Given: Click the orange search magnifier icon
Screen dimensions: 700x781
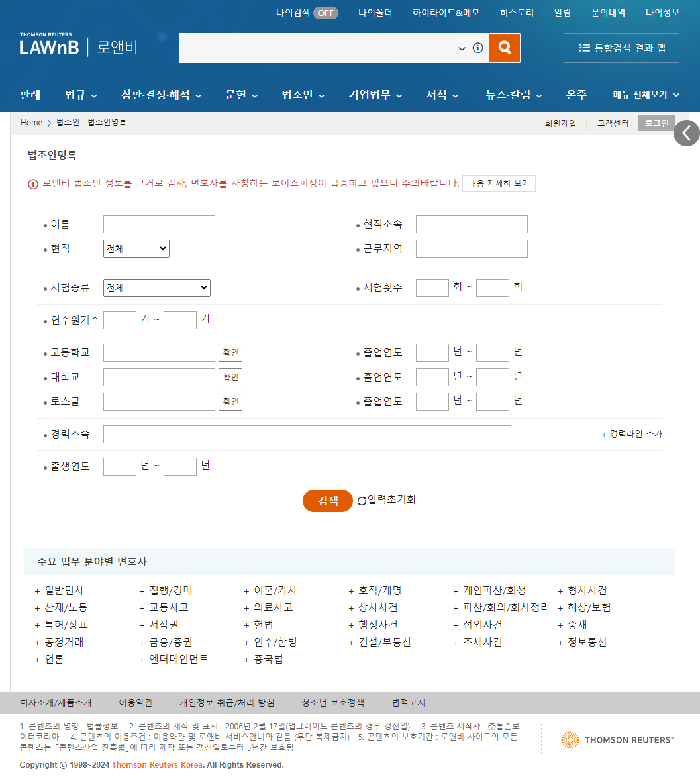Looking at the screenshot, I should click(505, 48).
